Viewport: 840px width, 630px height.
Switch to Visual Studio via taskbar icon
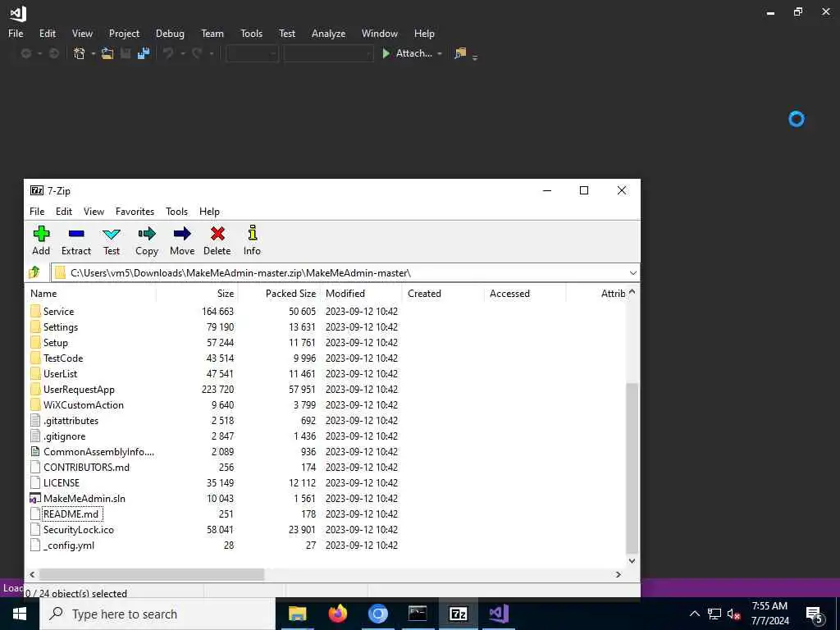coord(498,614)
